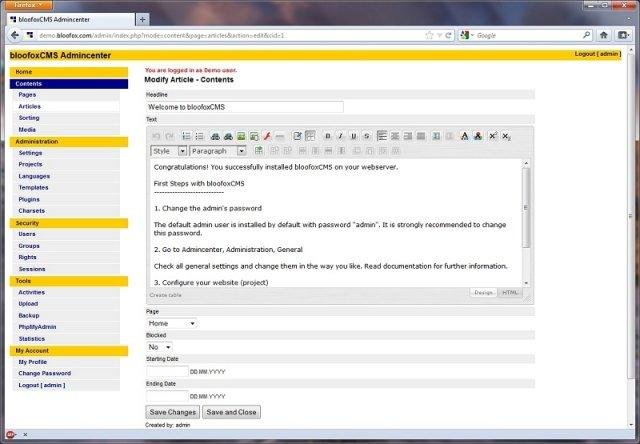Viewport: 640px width, 444px height.
Task: Open the Firefox home page button
Action: coord(603,35)
